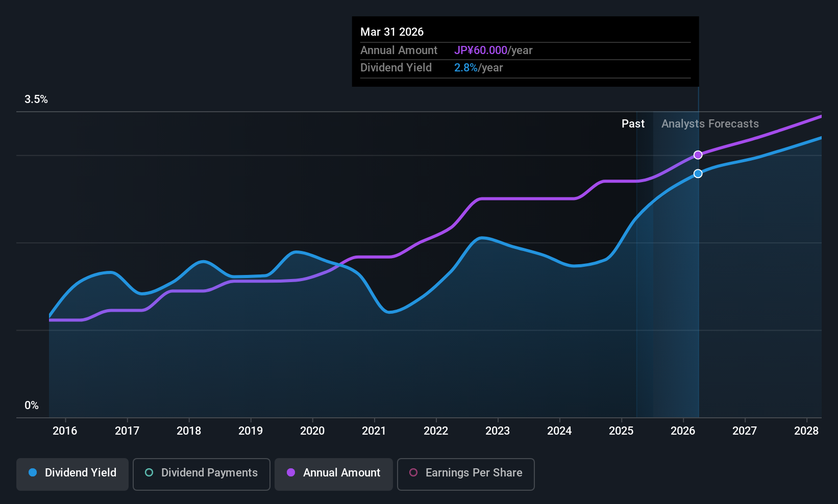Toggle the Dividend Yield series
The width and height of the screenshot is (838, 504).
tap(72, 474)
